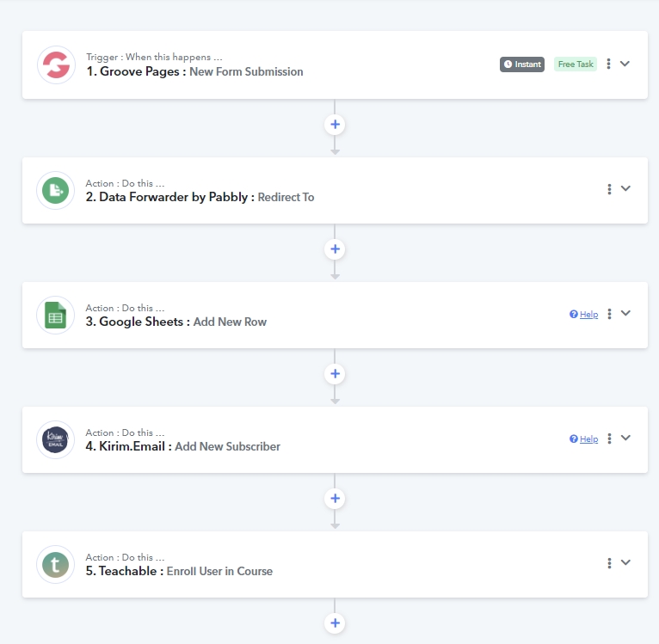Screen dimensions: 659x644
Task: Open three-dot menu for Kirim.Email step
Action: pyautogui.click(x=609, y=439)
